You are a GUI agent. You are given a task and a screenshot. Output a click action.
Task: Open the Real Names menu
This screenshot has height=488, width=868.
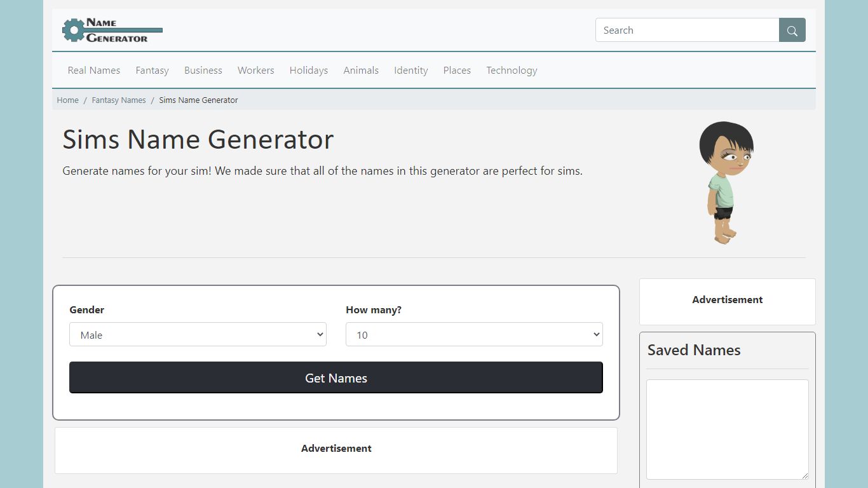(94, 71)
